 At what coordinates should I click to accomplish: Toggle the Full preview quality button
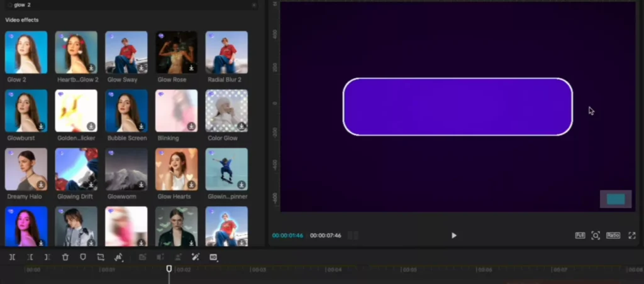pyautogui.click(x=580, y=236)
